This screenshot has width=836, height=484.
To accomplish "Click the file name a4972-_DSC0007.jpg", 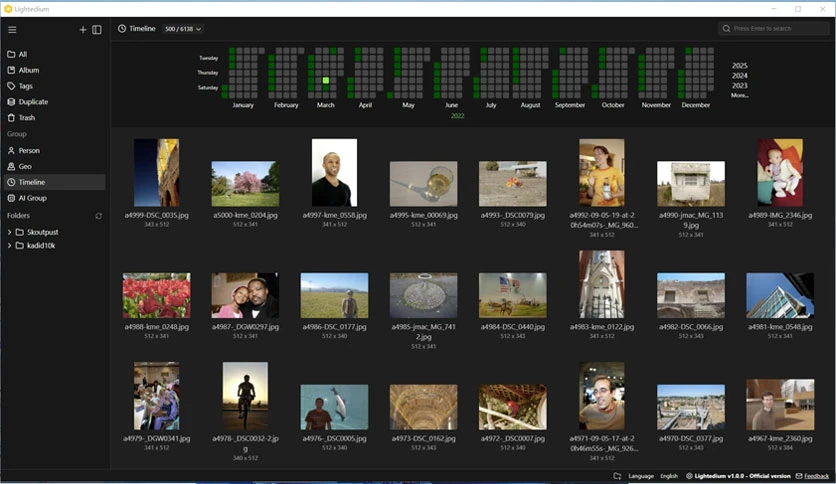I will (x=512, y=439).
